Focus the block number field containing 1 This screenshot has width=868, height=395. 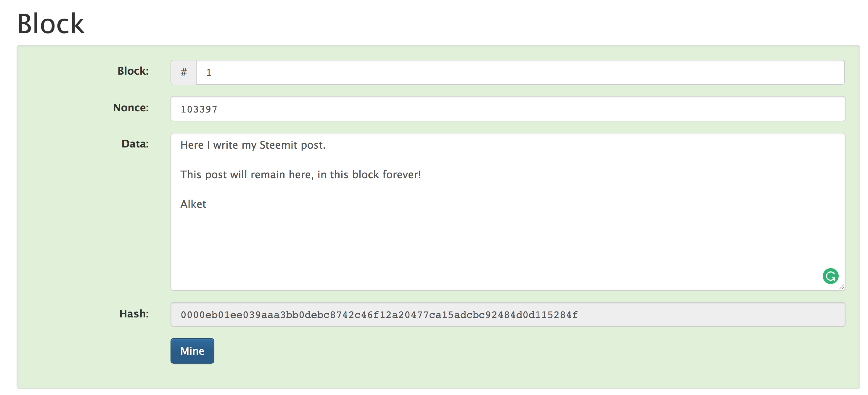pyautogui.click(x=519, y=72)
